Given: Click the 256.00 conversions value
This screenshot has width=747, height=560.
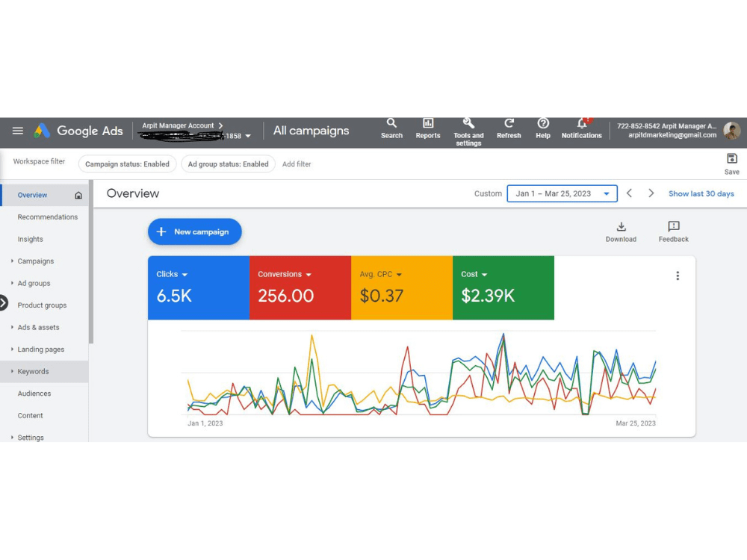Looking at the screenshot, I should pos(286,296).
